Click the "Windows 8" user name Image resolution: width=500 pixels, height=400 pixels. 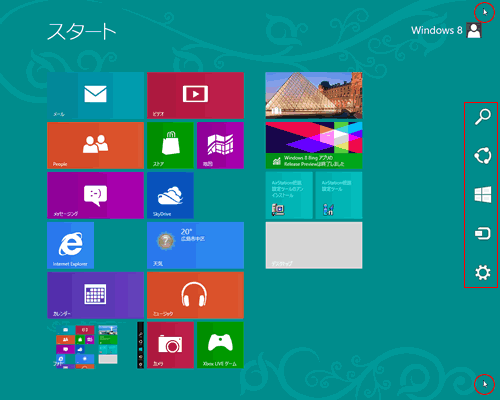pos(437,30)
